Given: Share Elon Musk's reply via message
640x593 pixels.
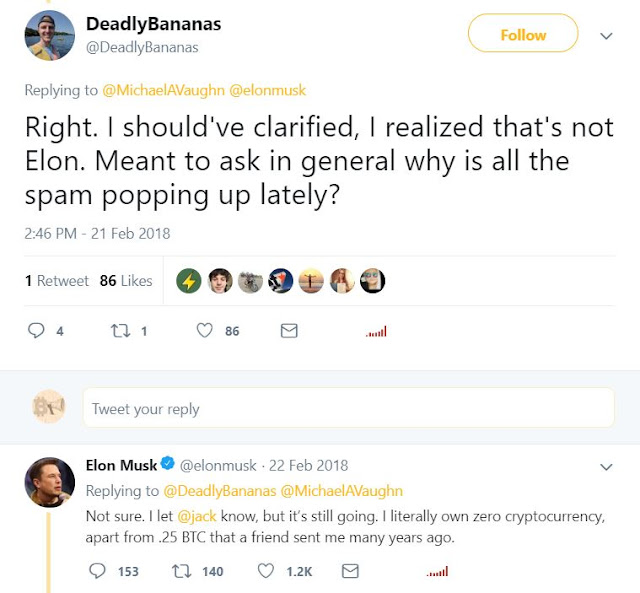Looking at the screenshot, I should point(350,571).
